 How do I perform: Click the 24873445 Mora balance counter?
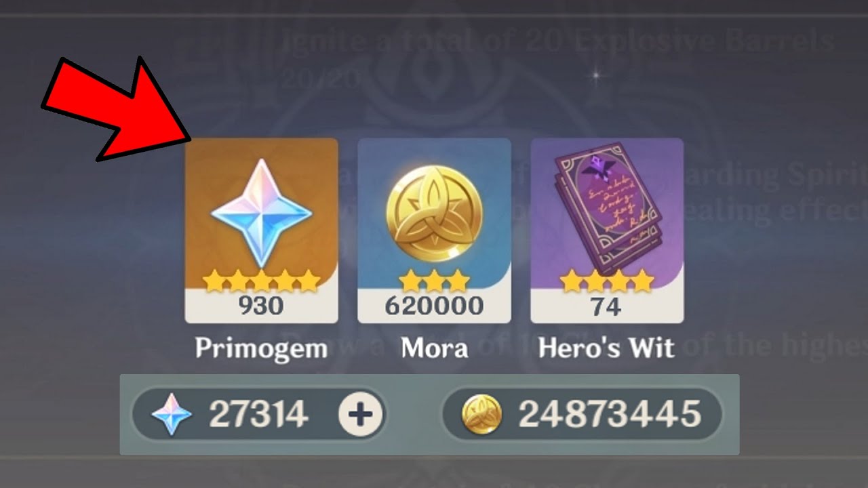(x=610, y=414)
